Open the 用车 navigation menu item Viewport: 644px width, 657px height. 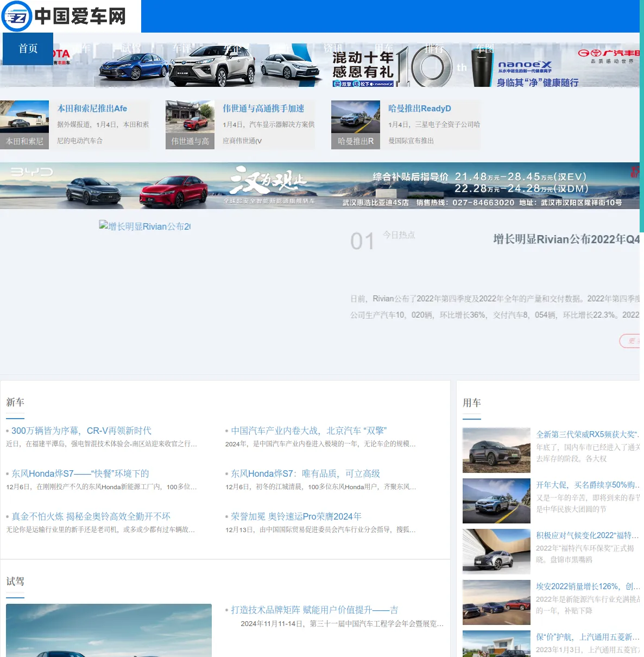[x=384, y=49]
